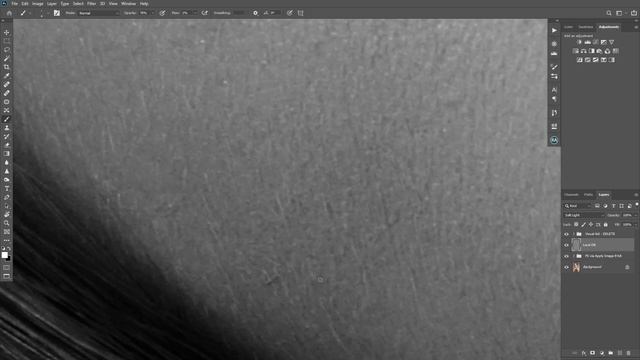Select the Zoom tool
The image size is (640, 360).
(x=7, y=223)
